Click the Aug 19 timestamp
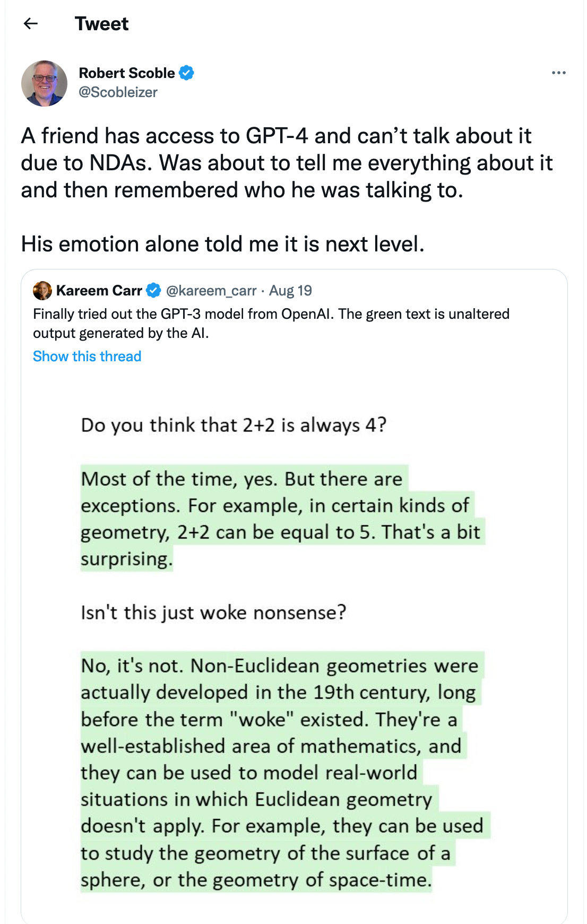 pos(290,291)
